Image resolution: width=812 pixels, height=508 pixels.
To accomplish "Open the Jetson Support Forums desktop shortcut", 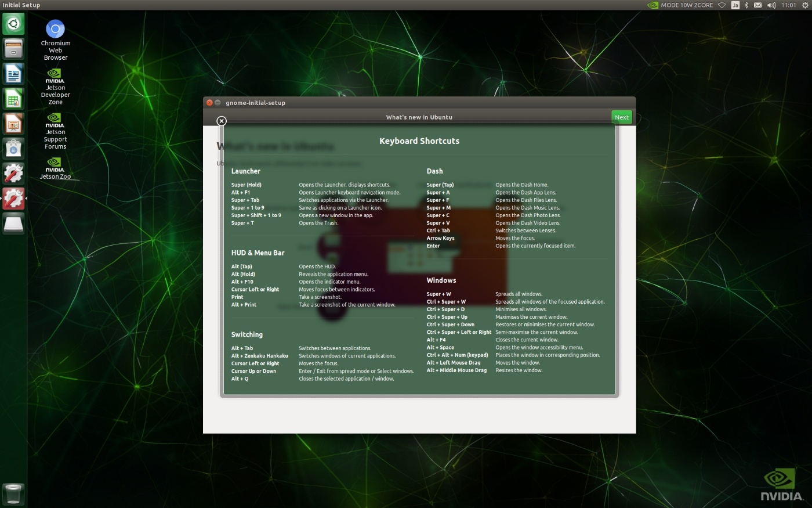I will 55,131.
